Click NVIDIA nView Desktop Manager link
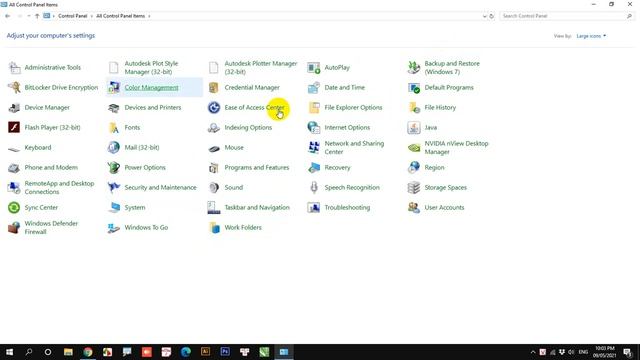The image size is (640, 360). tap(456, 147)
